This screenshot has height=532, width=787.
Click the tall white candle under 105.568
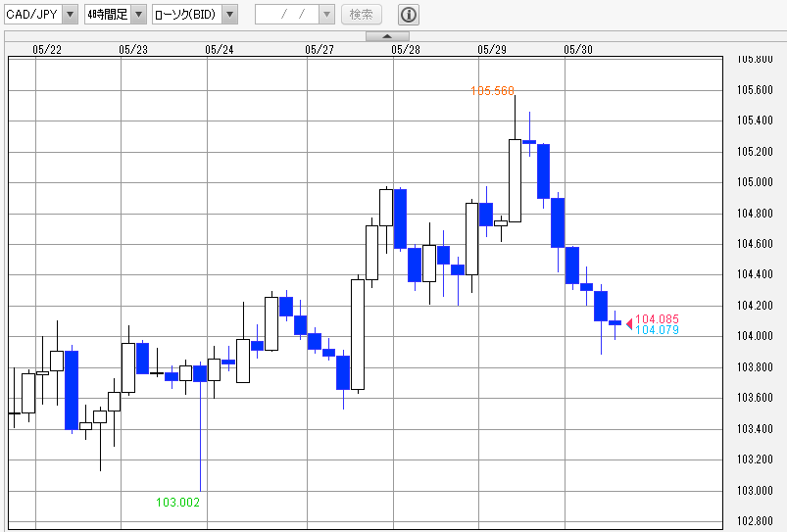515,180
